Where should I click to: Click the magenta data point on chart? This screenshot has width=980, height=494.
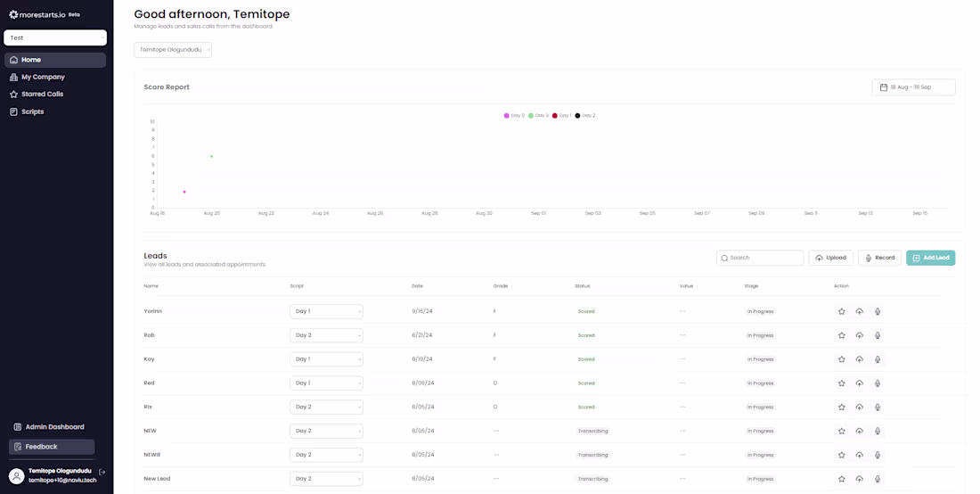[x=184, y=192]
